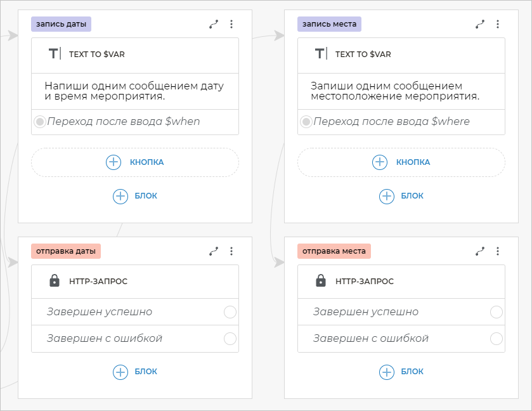532x411 pixels.
Task: Select 'Завершен с ошибкой' connector in 'отправка места'
Action: 496,338
